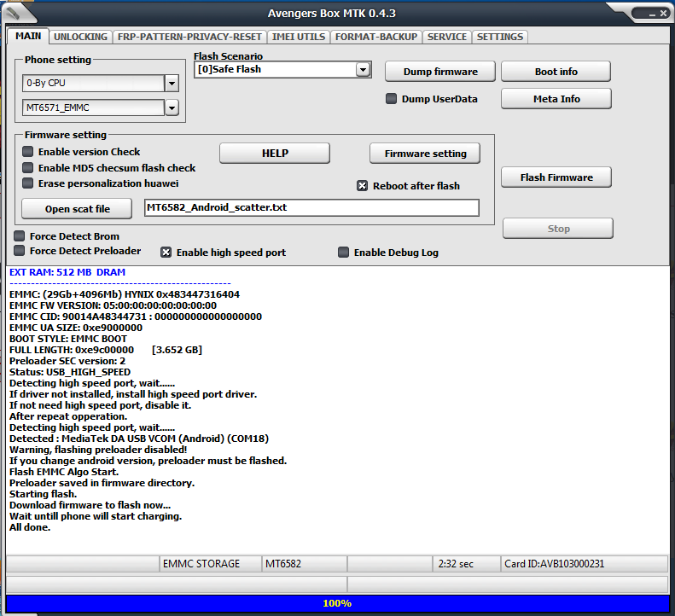Click the Firmware setting button

click(425, 154)
